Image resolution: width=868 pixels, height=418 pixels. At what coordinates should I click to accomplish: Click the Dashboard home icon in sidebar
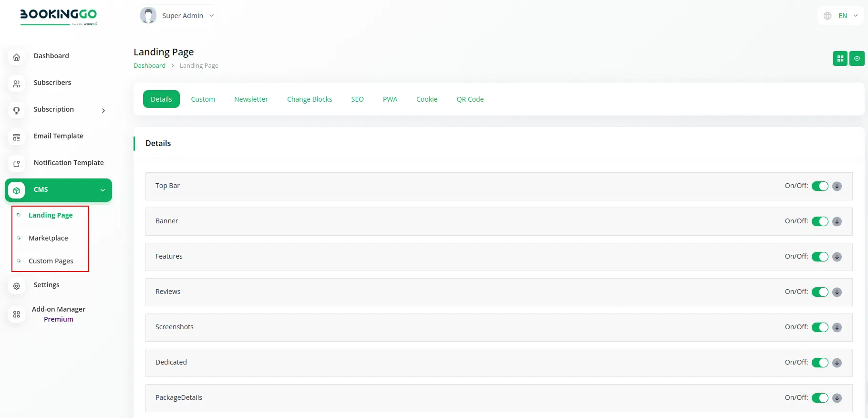[17, 57]
